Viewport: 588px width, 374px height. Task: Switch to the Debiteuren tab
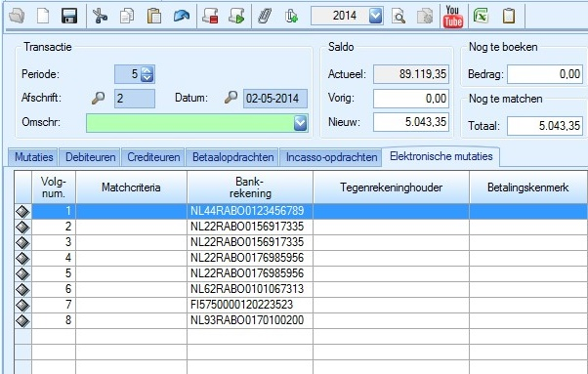pos(91,157)
